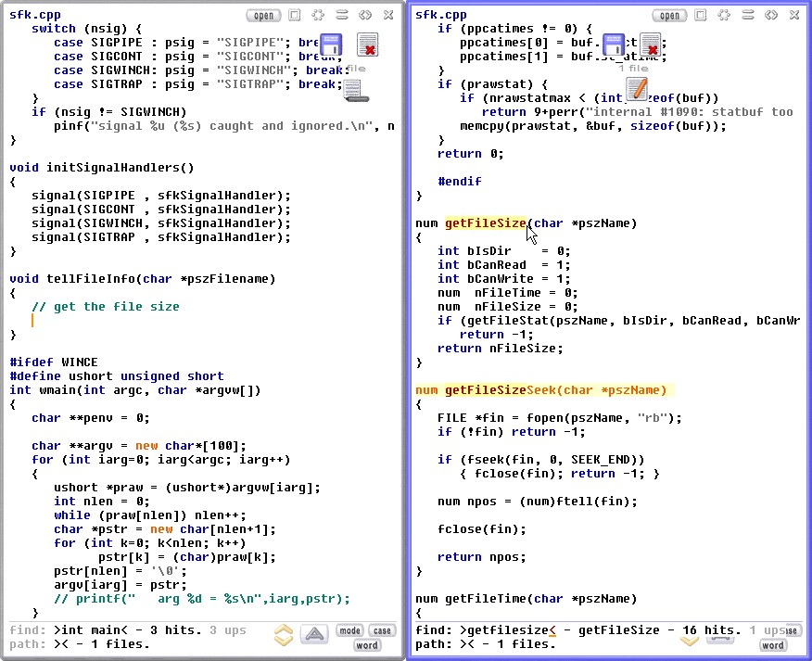Click the red X file icon in left pane
Image resolution: width=812 pixels, height=661 pixels.
(367, 45)
